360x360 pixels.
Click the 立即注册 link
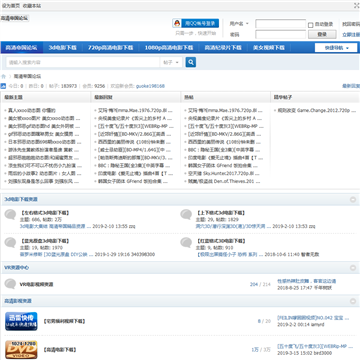[351, 35]
